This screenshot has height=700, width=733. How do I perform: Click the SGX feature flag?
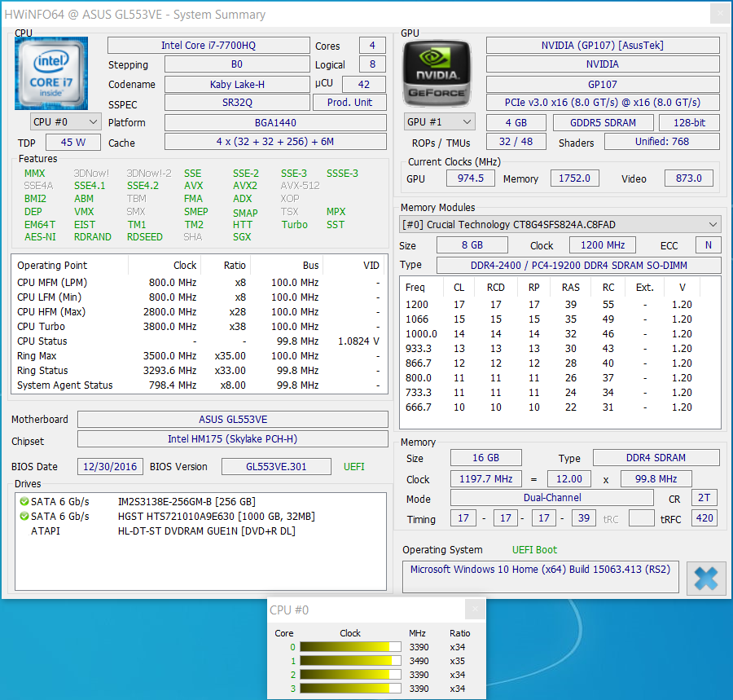242,237
